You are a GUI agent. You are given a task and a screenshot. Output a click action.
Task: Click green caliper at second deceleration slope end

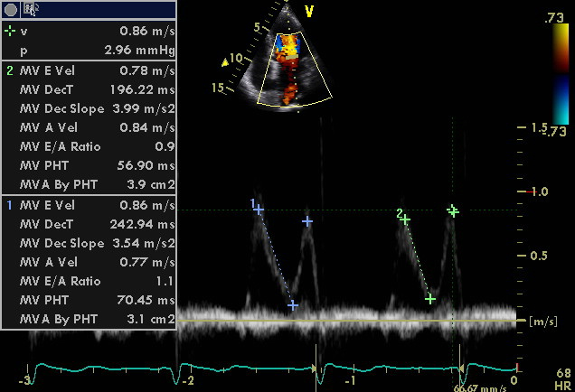[x=430, y=298]
